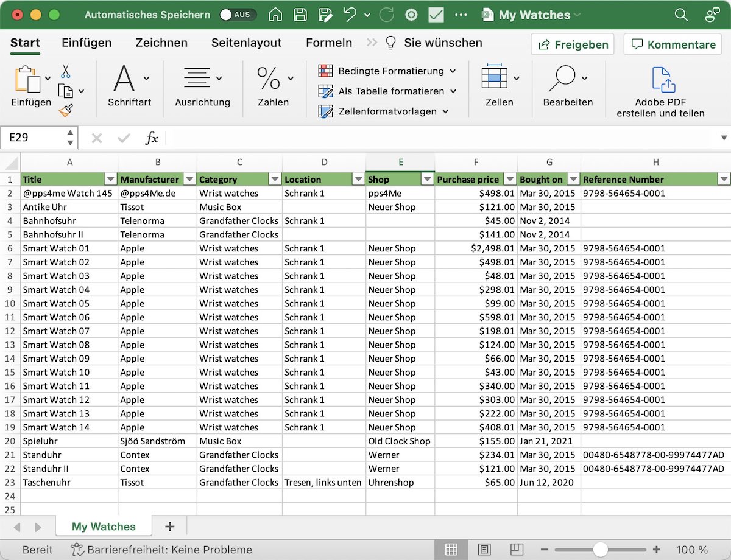Open the Bearbeiten editing group
Image resolution: width=731 pixels, height=560 pixels.
click(x=568, y=86)
